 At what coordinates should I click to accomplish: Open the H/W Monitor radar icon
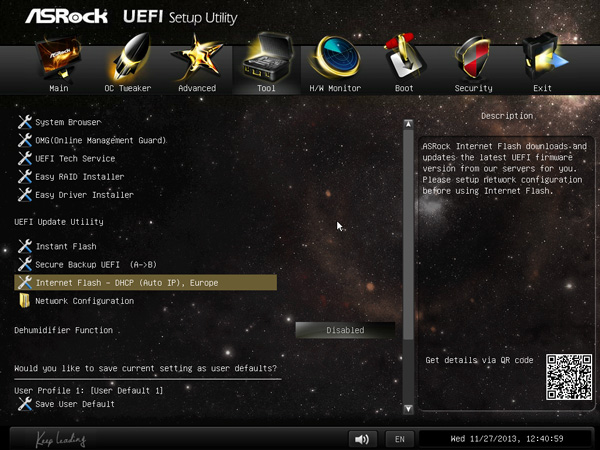[336, 57]
